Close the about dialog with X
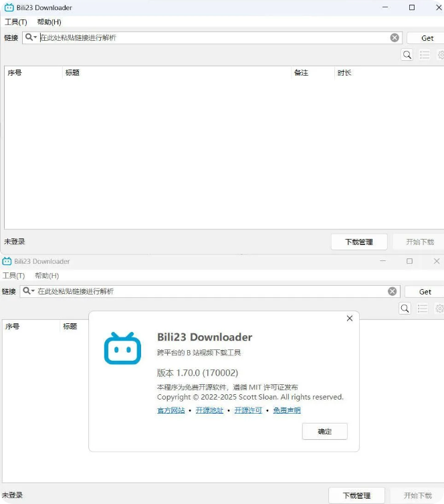 click(x=350, y=318)
